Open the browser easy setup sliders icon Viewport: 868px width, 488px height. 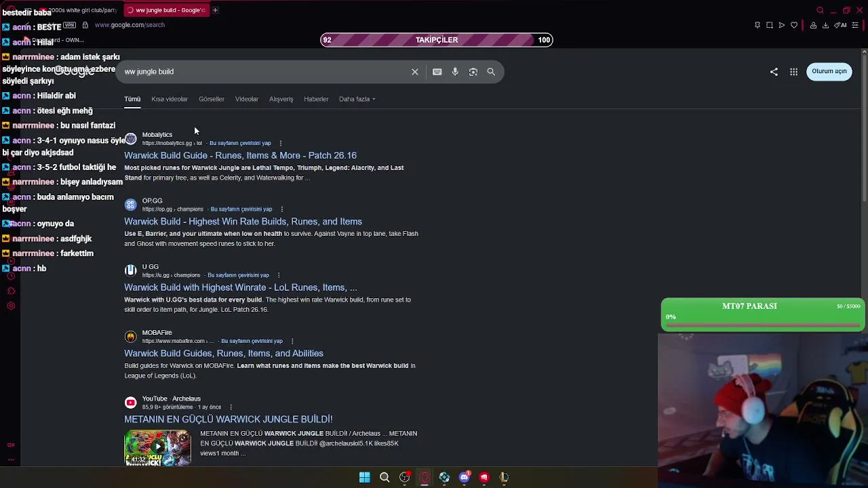click(855, 25)
